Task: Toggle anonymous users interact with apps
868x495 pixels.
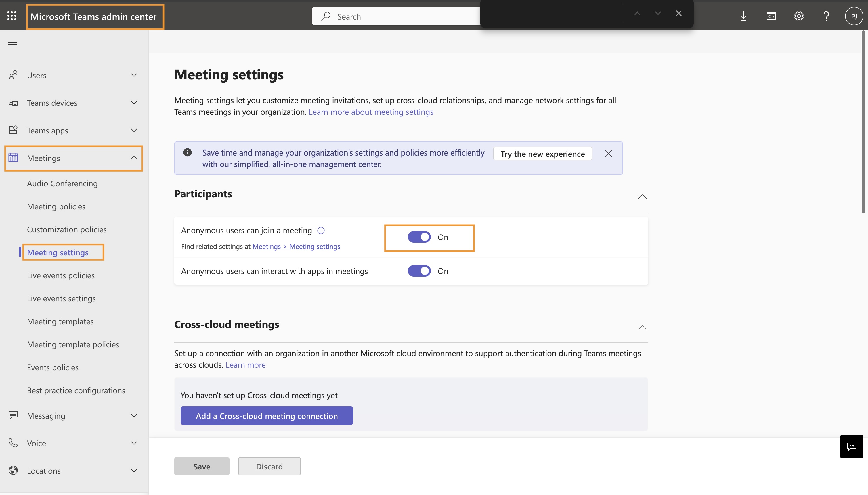Action: coord(419,271)
